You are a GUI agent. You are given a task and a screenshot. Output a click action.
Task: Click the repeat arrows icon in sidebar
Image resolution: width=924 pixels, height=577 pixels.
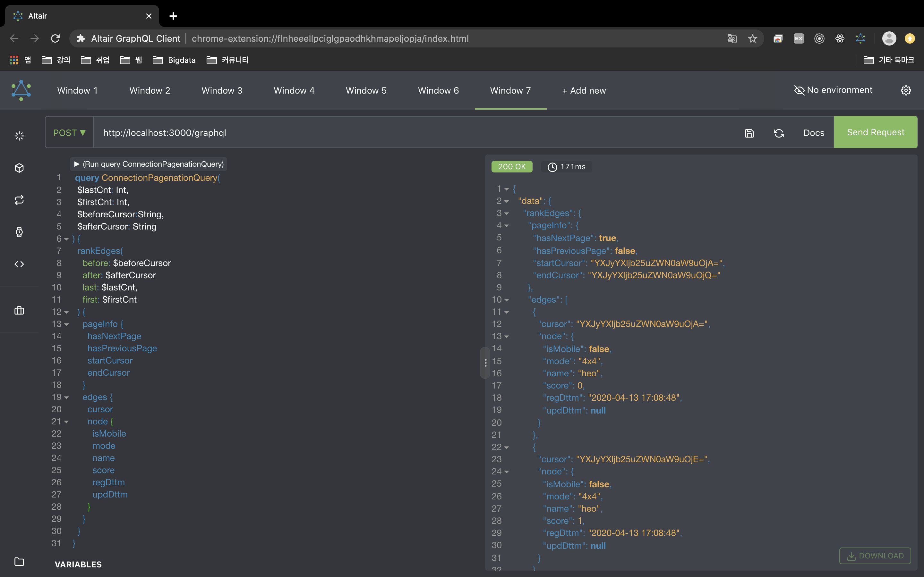coord(19,200)
